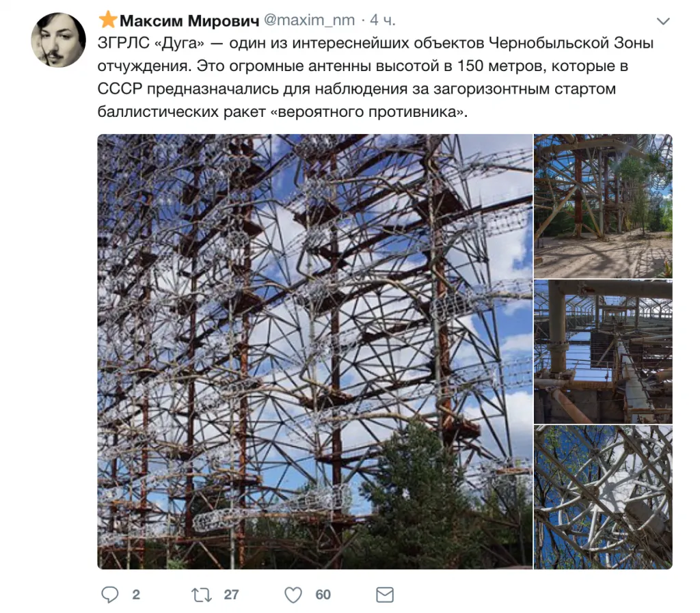Retweet using the arrows icon
This screenshot has width=700, height=613.
click(202, 595)
